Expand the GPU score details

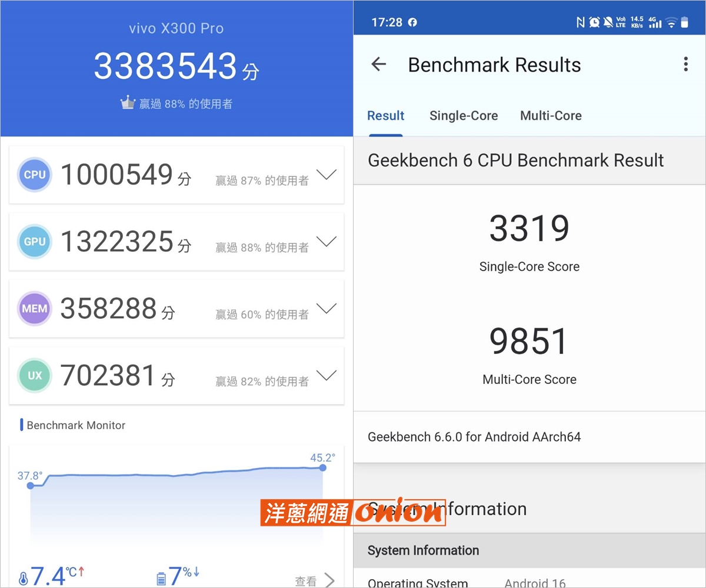pyautogui.click(x=327, y=242)
